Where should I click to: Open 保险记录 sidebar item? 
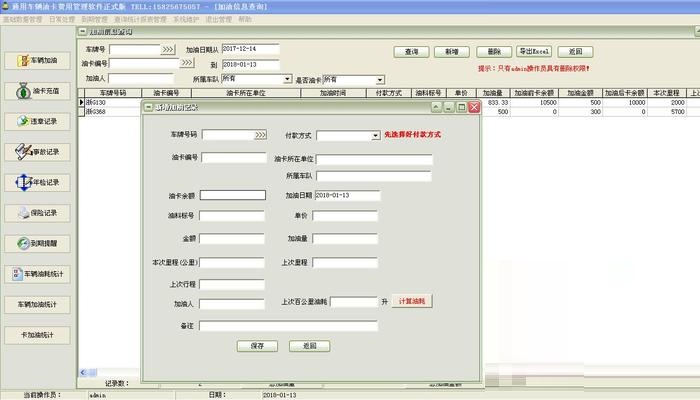pos(38,213)
